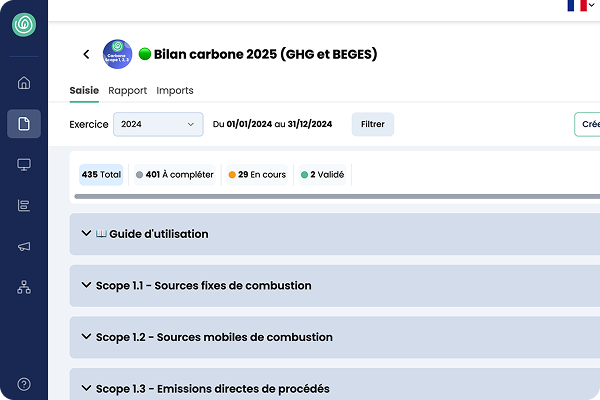Switch to the Rapport tab
Image resolution: width=600 pixels, height=400 pixels.
click(127, 91)
